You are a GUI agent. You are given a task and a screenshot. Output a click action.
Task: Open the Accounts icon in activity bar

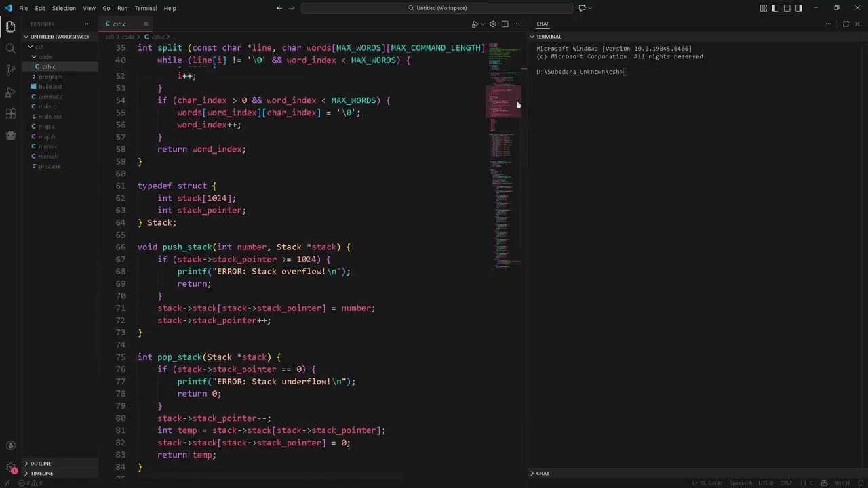click(10, 445)
